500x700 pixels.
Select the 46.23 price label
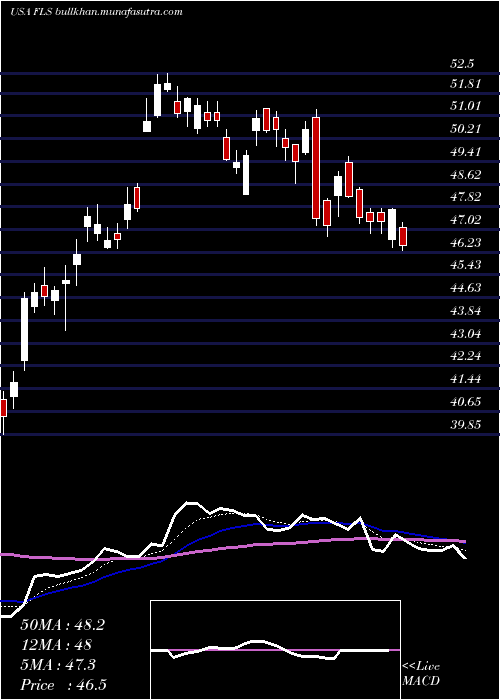(465, 242)
